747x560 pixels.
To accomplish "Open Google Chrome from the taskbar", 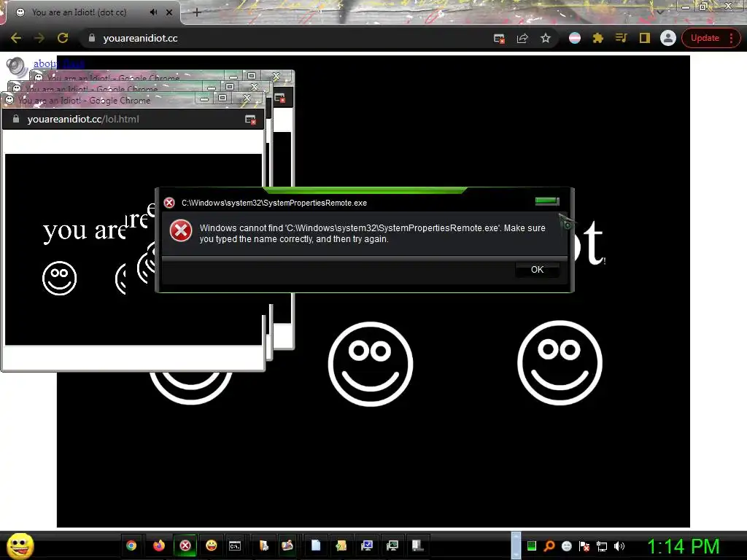I will pos(131,545).
